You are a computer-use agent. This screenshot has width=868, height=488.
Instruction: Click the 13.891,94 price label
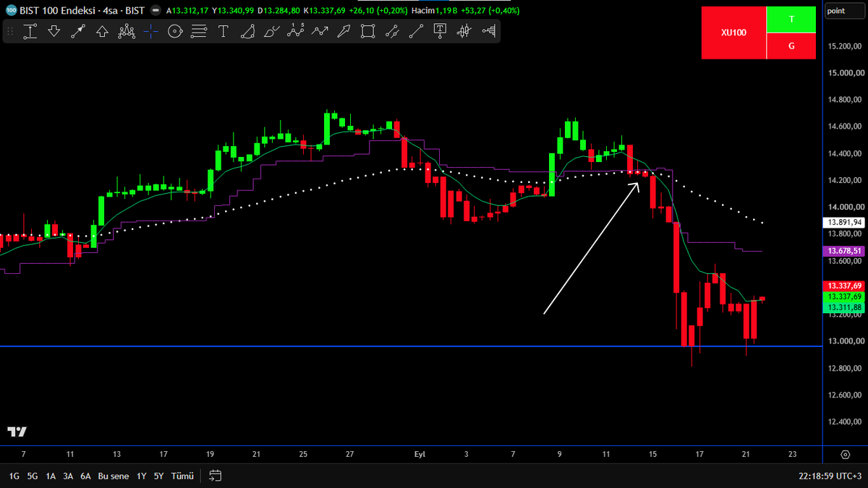pyautogui.click(x=843, y=222)
